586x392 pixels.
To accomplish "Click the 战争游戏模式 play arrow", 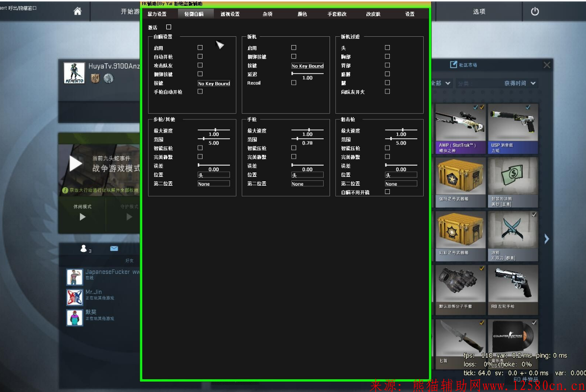I will coord(76,164).
